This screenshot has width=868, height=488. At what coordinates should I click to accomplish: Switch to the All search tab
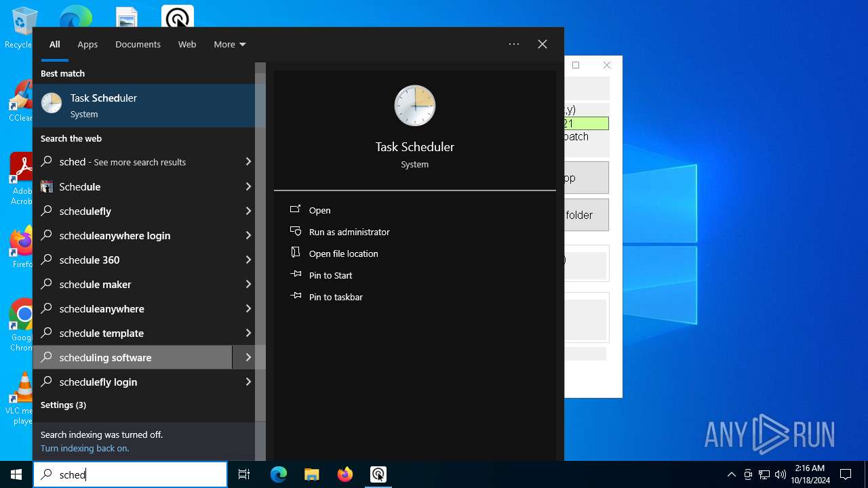click(55, 44)
